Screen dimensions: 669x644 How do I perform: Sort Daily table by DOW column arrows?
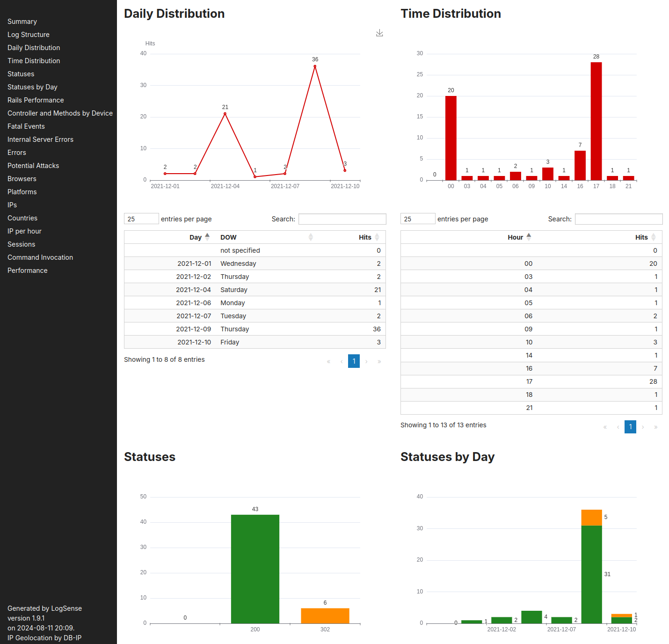point(311,237)
